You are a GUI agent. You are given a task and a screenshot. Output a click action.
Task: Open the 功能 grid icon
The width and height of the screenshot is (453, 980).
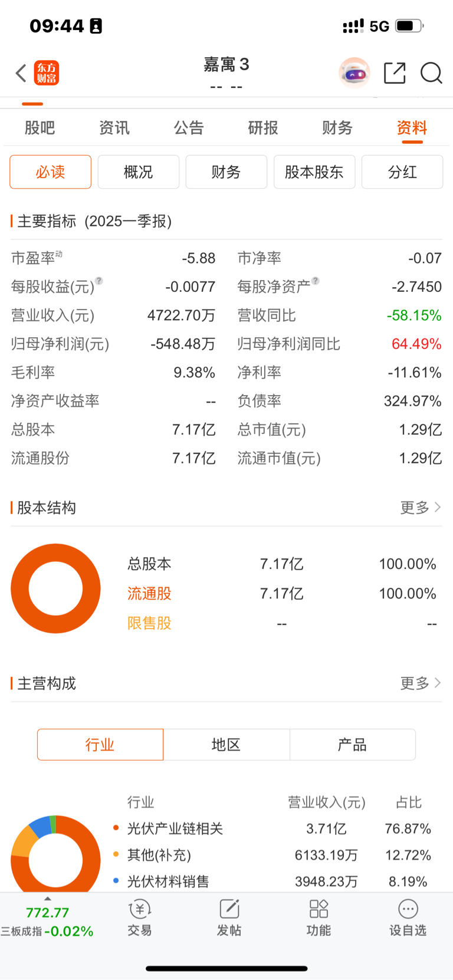pyautogui.click(x=319, y=918)
